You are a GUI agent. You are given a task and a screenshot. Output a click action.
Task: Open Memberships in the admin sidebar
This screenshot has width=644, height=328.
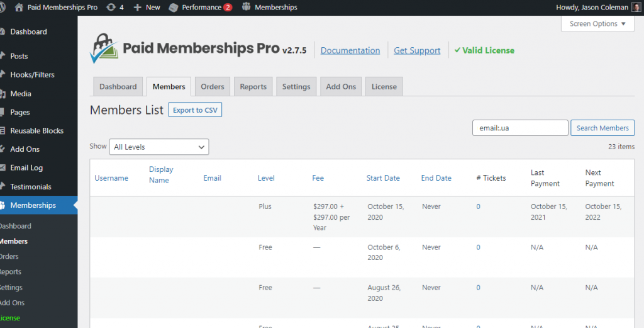point(38,205)
